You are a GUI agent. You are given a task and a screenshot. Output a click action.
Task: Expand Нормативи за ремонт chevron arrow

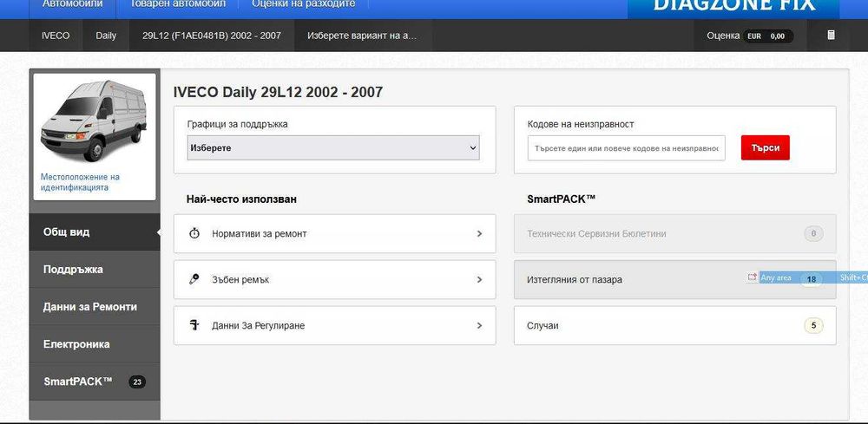click(479, 234)
